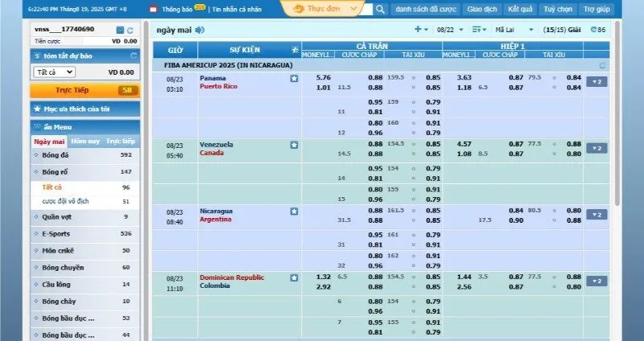644x341 pixels.
Task: Star the Nicaragua vs Argentina match
Action: tap(294, 212)
